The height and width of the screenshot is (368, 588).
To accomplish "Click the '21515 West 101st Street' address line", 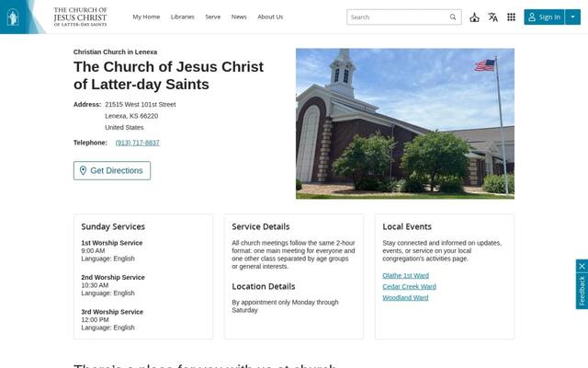I will coord(141,104).
